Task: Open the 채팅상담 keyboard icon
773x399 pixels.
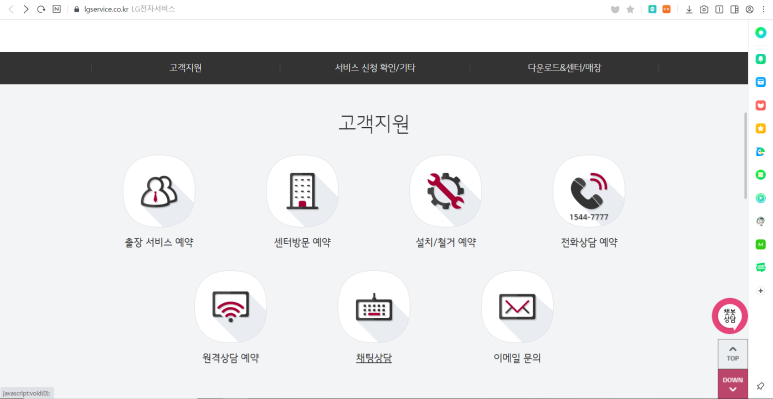Action: coord(374,306)
